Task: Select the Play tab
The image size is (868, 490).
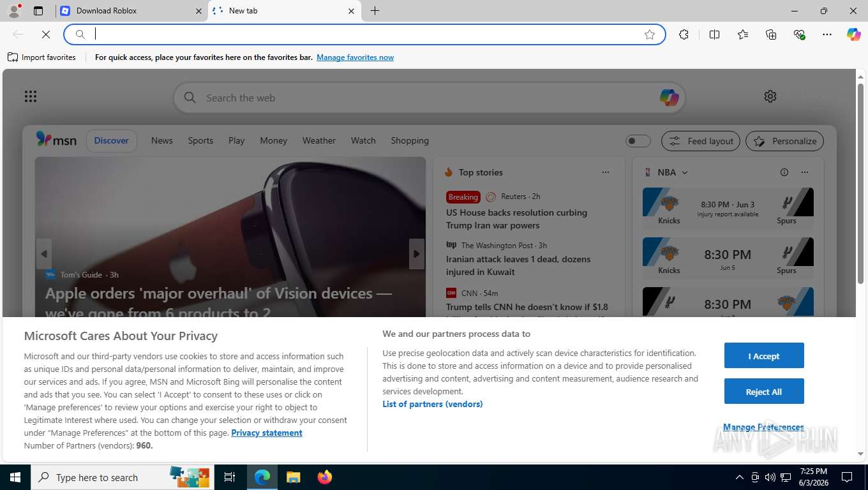Action: coord(237,140)
